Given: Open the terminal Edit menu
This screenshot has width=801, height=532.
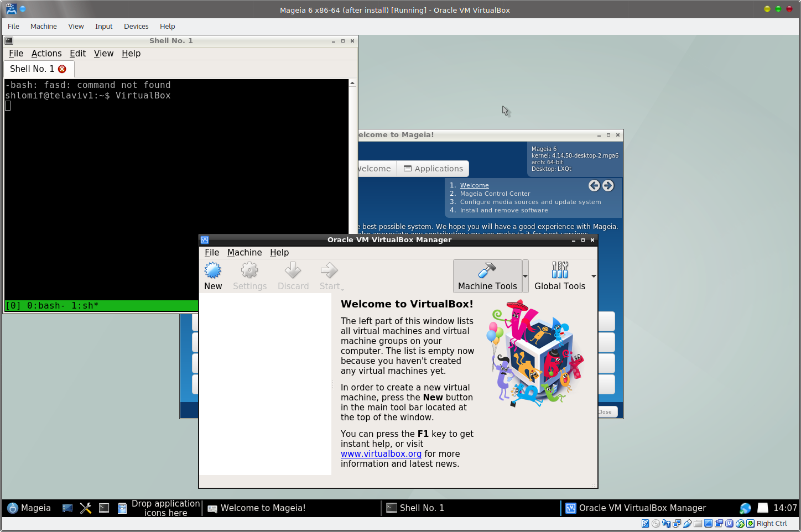Looking at the screenshot, I should (x=77, y=53).
